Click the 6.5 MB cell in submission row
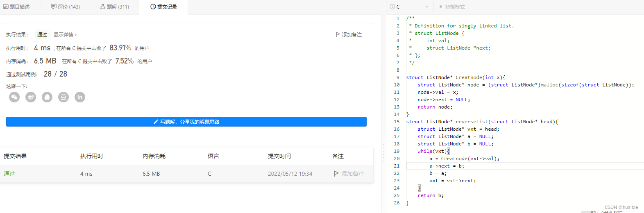644x213 pixels. point(151,174)
